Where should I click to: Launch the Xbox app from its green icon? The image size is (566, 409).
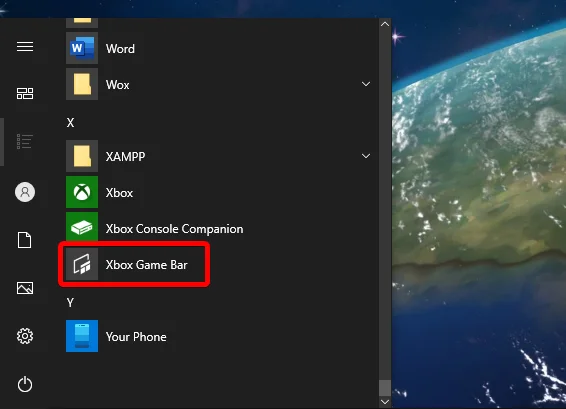pos(82,192)
